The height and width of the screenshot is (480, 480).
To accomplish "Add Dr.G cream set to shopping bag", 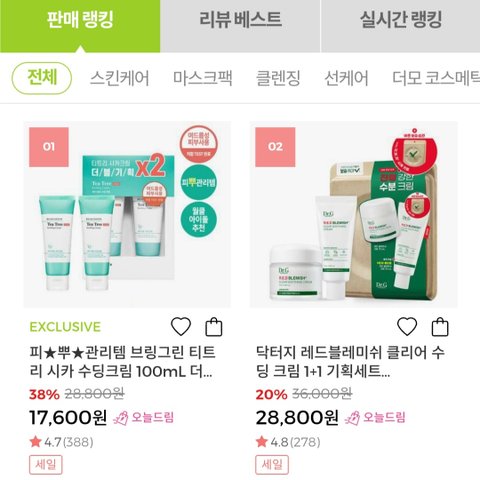I will (x=440, y=327).
